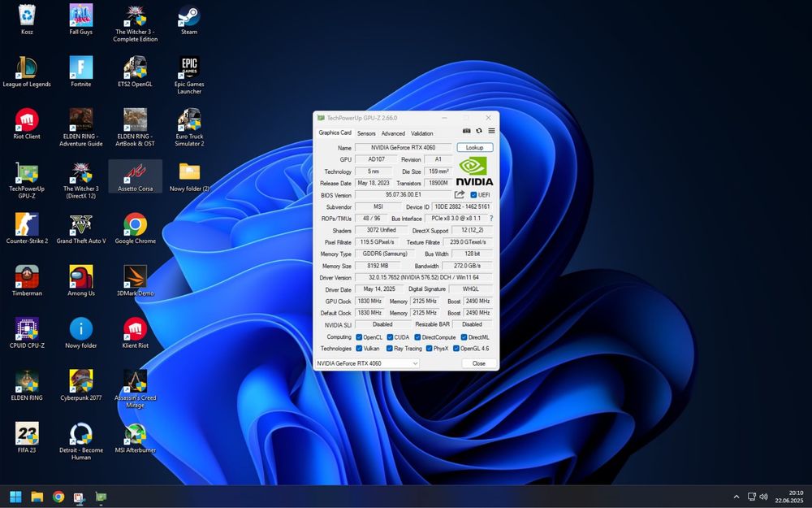Select the Cyberpunk 2077 icon
812x508 pixels.
tap(80, 385)
